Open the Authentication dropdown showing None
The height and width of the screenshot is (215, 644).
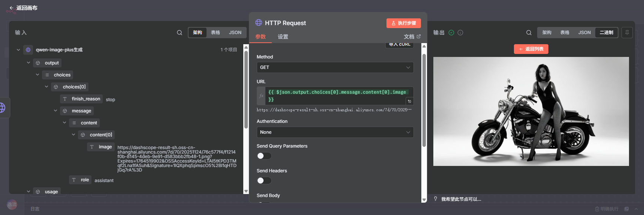point(335,132)
